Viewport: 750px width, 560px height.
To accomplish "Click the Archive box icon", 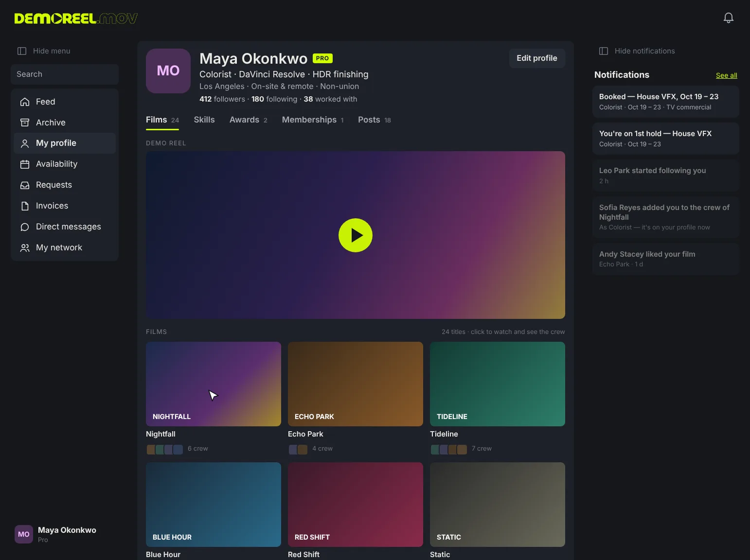I will [25, 122].
